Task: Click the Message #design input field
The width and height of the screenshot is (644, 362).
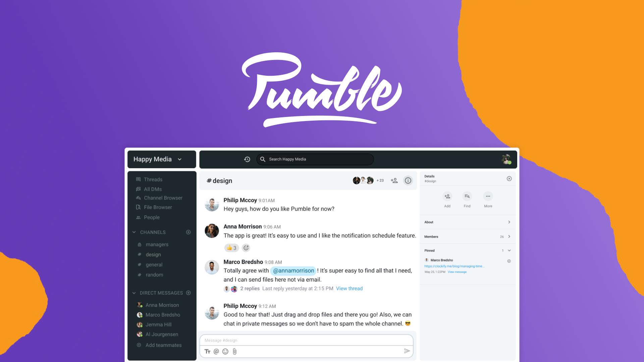Action: pos(307,340)
